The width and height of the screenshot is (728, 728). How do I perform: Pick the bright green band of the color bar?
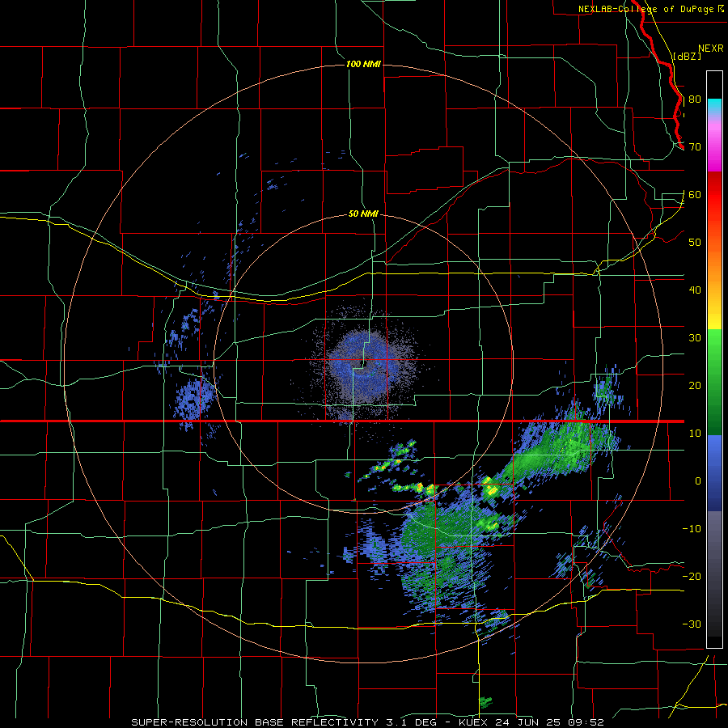714,348
